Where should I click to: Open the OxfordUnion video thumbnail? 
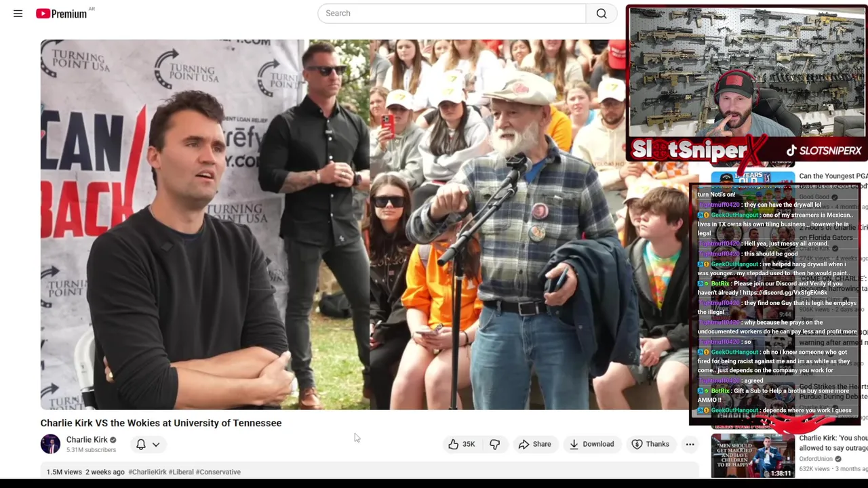(753, 456)
